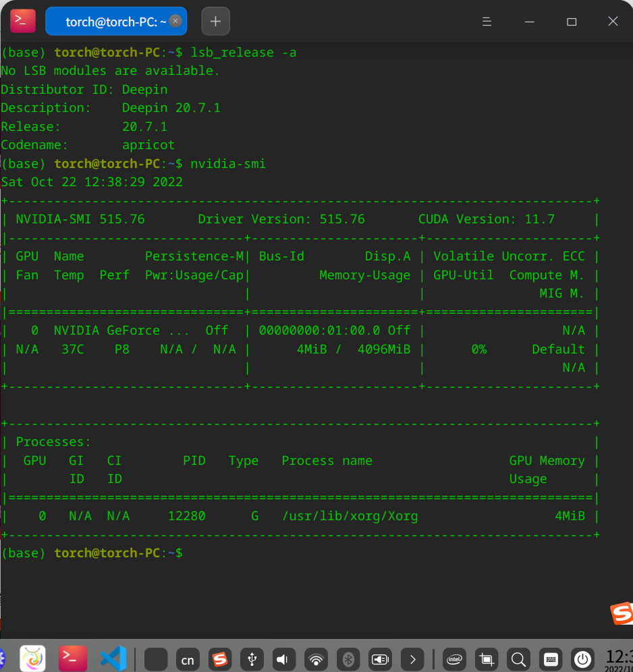This screenshot has height=672, width=633.
Task: Open the volume control slider
Action: coord(283,659)
